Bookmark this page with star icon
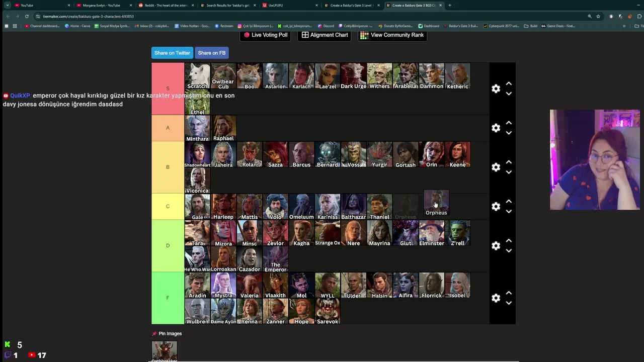644x362 pixels. coord(598,16)
